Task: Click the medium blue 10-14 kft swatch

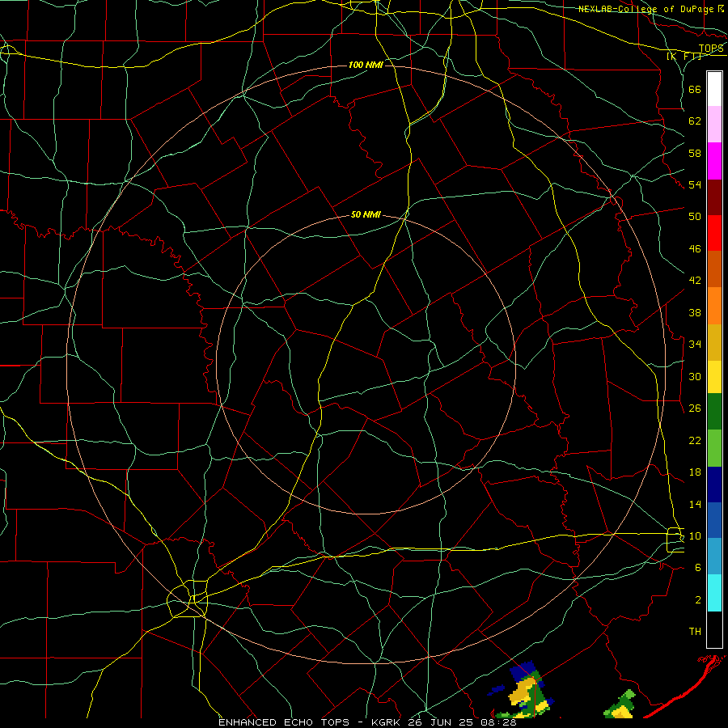Action: click(x=714, y=520)
